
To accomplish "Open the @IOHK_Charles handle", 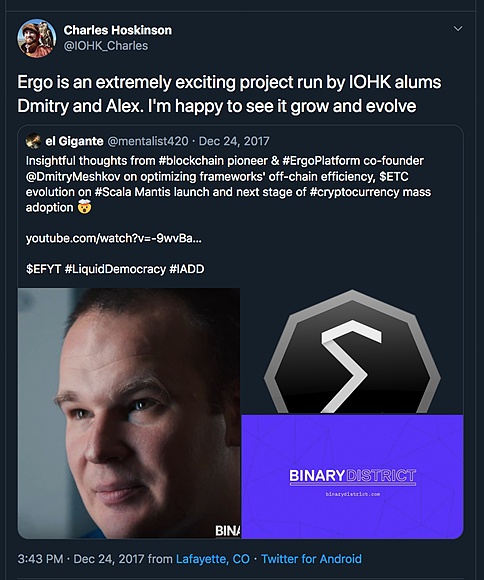I will (x=106, y=46).
